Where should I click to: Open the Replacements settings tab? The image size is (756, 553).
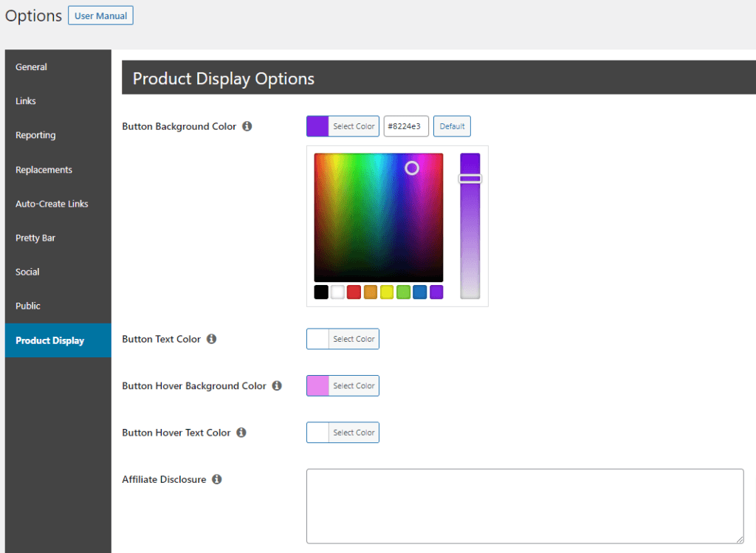click(44, 169)
